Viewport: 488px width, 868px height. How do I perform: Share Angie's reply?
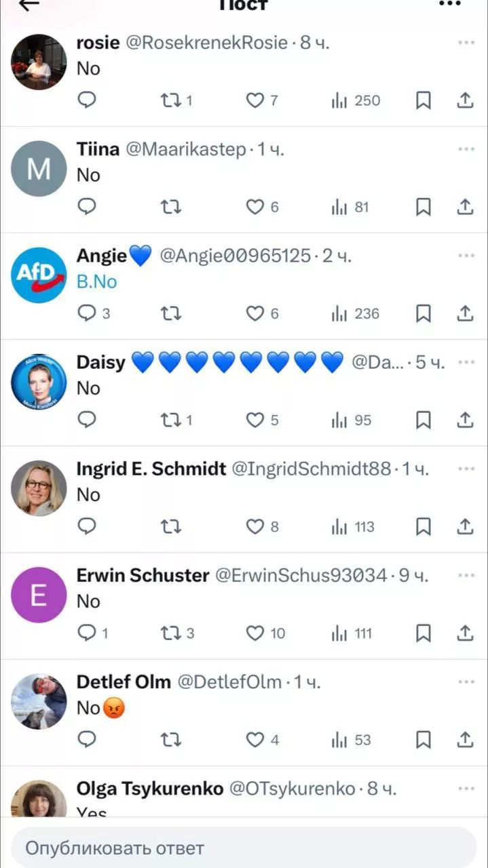(465, 313)
